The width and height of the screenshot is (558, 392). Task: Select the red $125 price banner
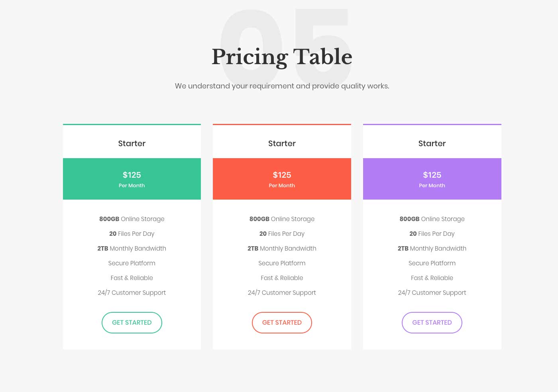point(282,179)
